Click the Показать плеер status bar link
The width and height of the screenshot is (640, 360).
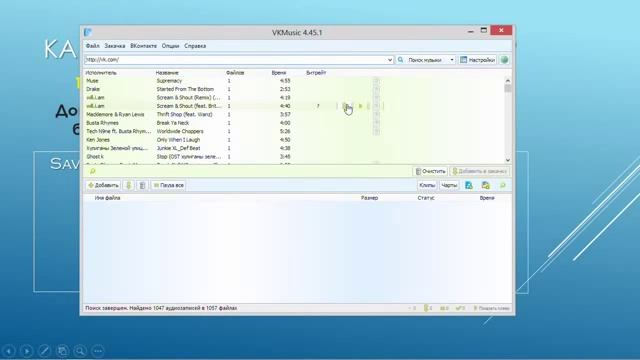coord(491,308)
